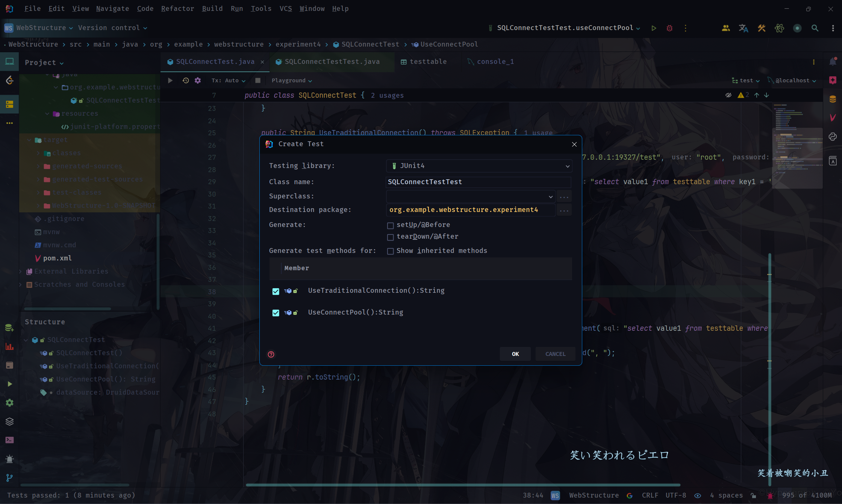The image size is (842, 504).
Task: Open the Problems warning tool icon
Action: (x=10, y=459)
